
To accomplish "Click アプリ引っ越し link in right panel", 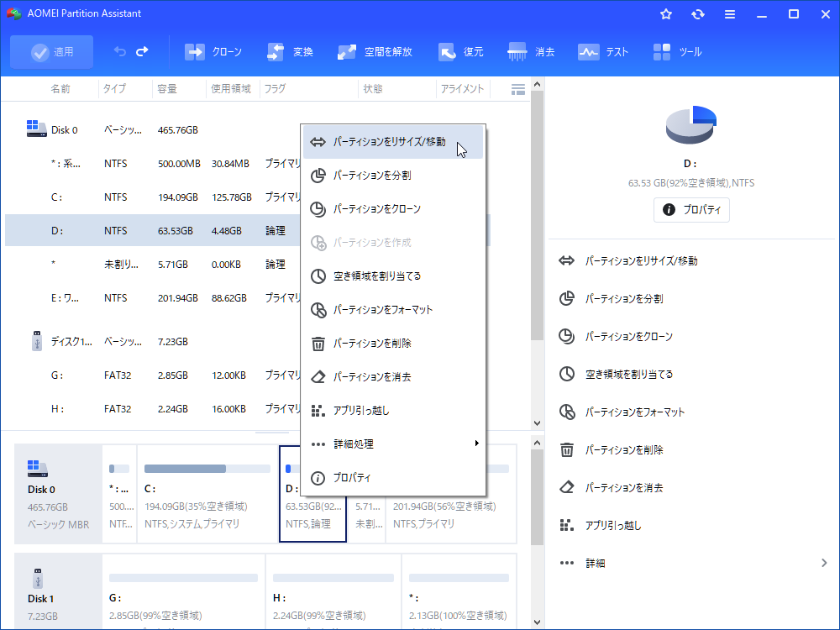I will (x=613, y=525).
